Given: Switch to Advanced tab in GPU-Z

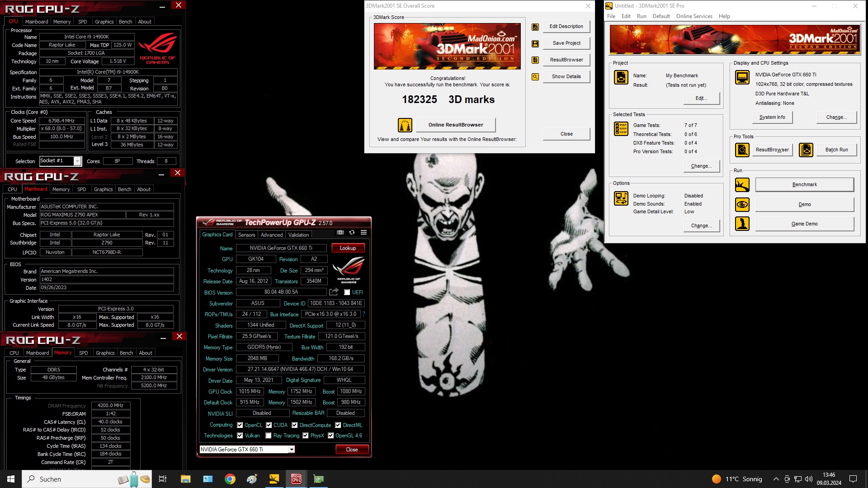Looking at the screenshot, I should pyautogui.click(x=272, y=235).
